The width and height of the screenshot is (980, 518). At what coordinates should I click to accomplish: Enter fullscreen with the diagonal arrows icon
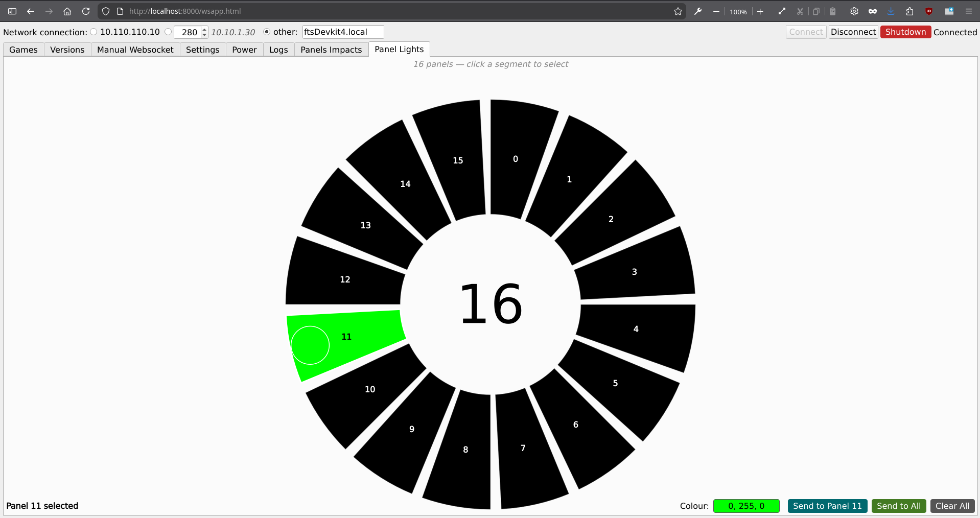coord(782,11)
